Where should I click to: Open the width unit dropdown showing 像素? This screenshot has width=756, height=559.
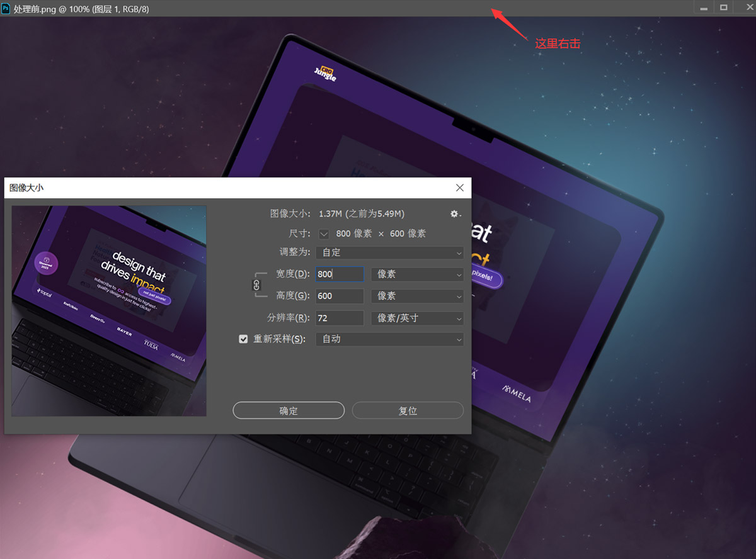pos(417,274)
